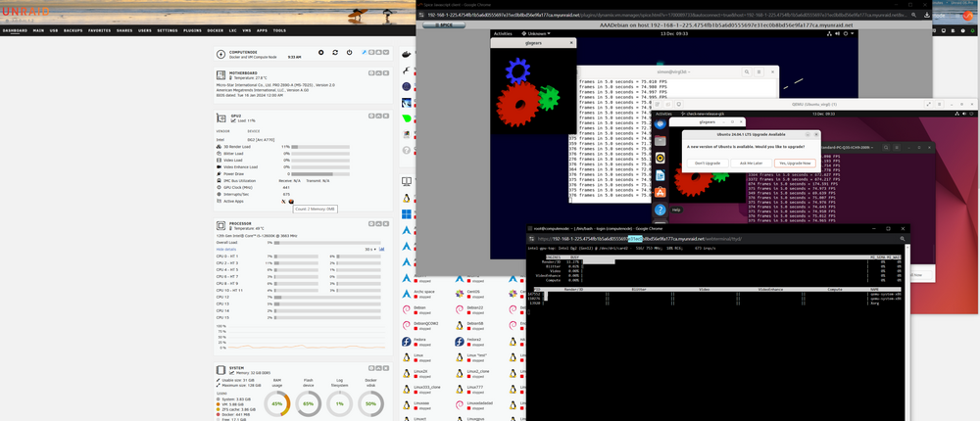Click the Docker vdisk 50% gauge
The image size is (980, 421).
(x=370, y=403)
